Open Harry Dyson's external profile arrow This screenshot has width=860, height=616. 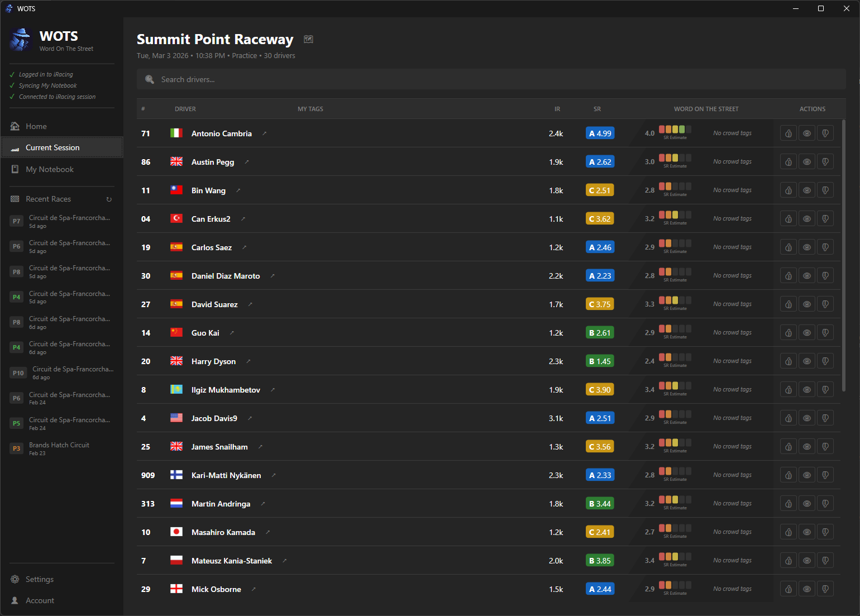pyautogui.click(x=249, y=361)
